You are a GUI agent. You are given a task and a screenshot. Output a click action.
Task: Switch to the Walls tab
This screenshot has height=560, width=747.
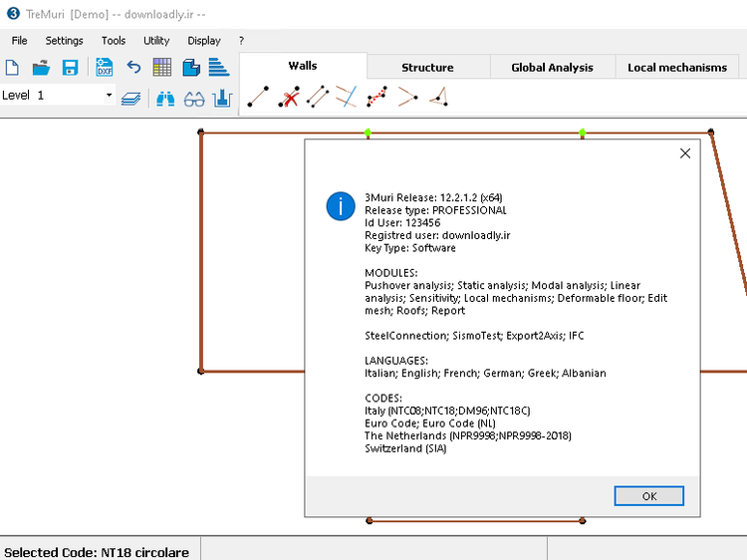(x=303, y=66)
